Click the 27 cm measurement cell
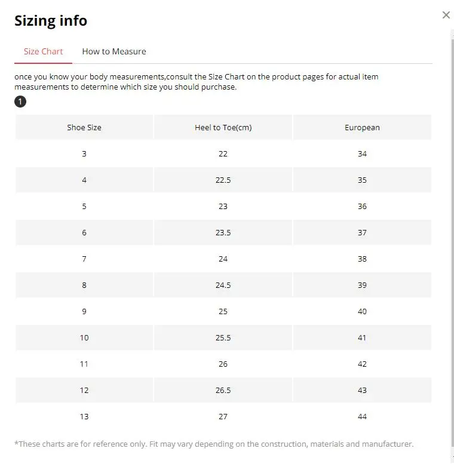 pyautogui.click(x=223, y=416)
